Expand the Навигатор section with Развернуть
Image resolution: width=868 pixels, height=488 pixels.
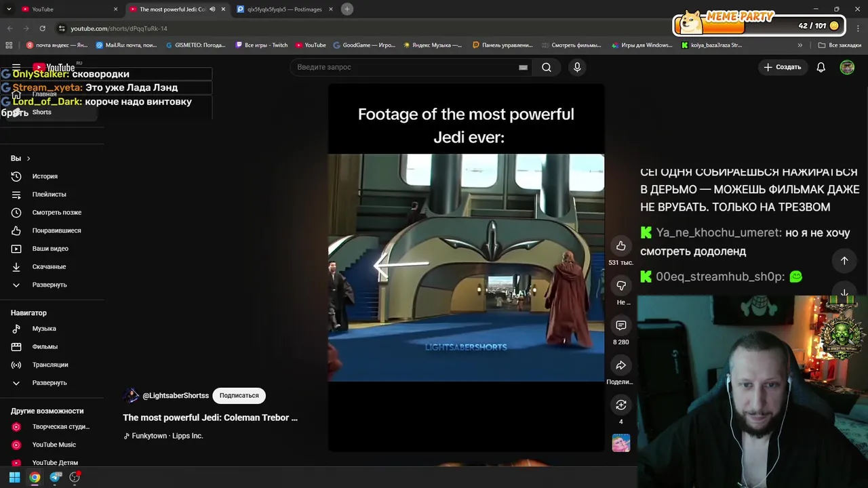click(52, 383)
